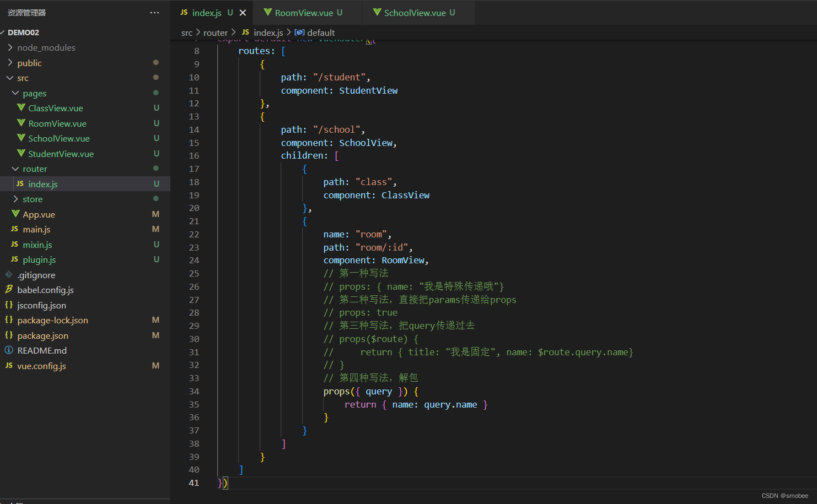Click the "room/:id" path string
Screen dimensions: 817x504
point(381,247)
